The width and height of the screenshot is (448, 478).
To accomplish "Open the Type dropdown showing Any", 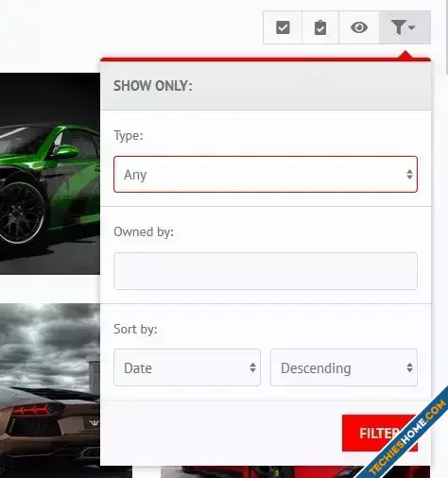I will coord(266,174).
